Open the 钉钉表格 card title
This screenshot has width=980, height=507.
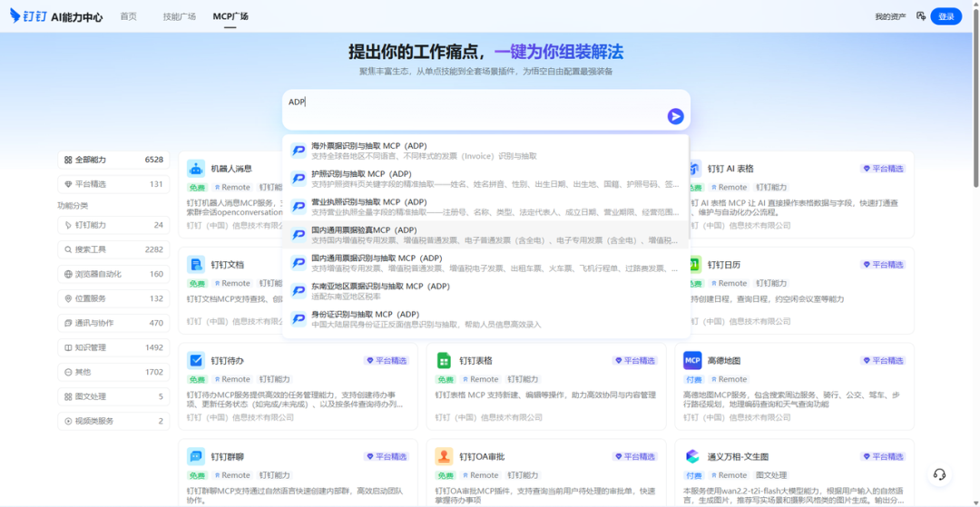[475, 360]
